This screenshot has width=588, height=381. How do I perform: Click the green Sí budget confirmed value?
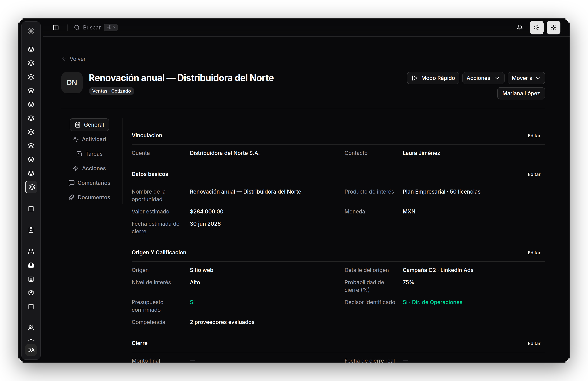pyautogui.click(x=192, y=302)
